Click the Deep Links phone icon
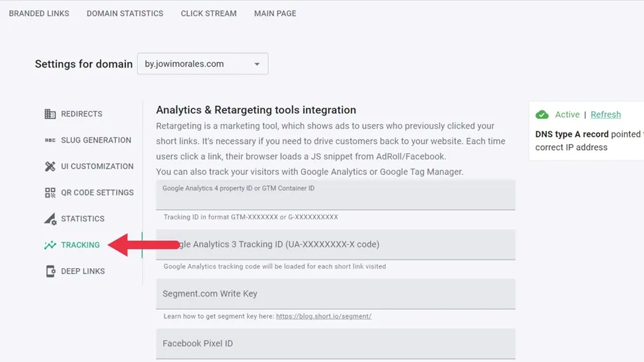Screen dimensions: 644x362 click(x=50, y=271)
